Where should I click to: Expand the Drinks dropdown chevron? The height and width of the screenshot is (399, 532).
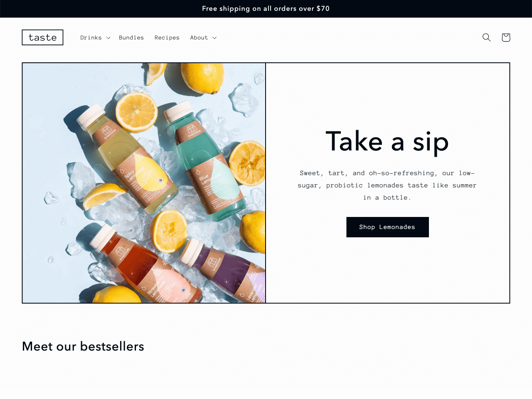[108, 38]
